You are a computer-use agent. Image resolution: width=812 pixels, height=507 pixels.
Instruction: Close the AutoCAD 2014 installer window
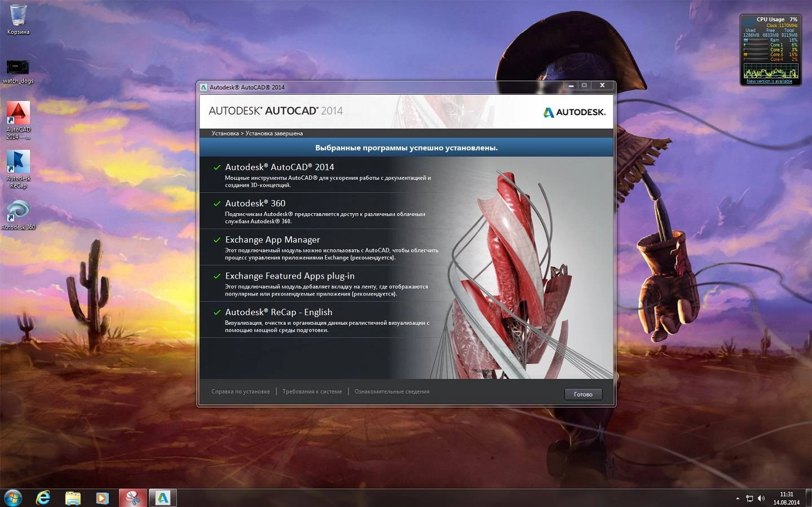click(602, 86)
